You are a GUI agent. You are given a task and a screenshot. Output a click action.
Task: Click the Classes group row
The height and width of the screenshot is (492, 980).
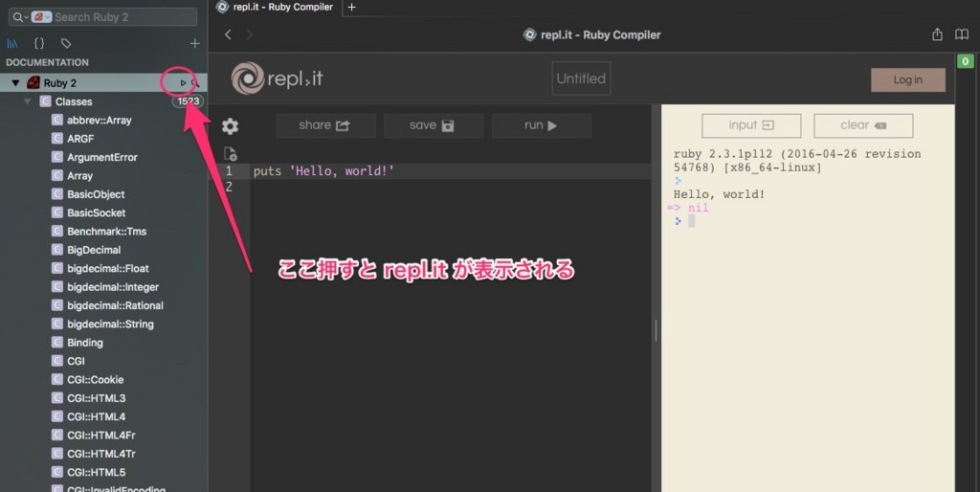point(103,101)
